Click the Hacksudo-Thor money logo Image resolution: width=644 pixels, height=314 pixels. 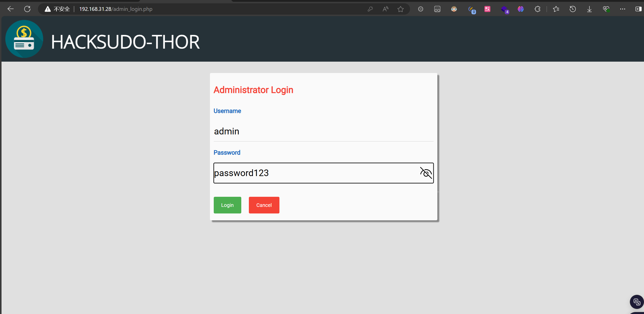24,39
